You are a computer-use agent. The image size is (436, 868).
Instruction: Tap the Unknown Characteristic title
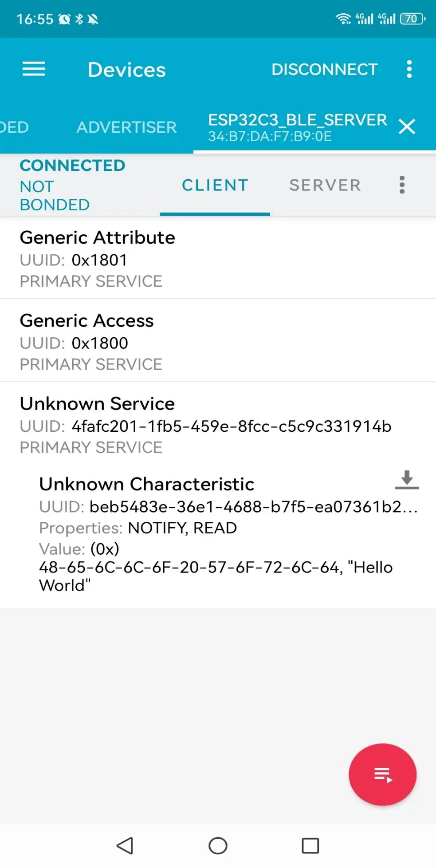point(147,484)
